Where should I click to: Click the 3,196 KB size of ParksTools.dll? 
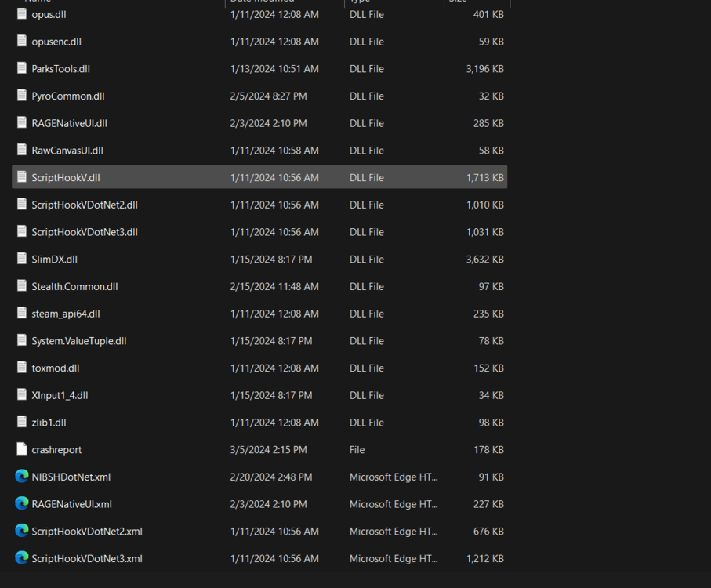484,69
